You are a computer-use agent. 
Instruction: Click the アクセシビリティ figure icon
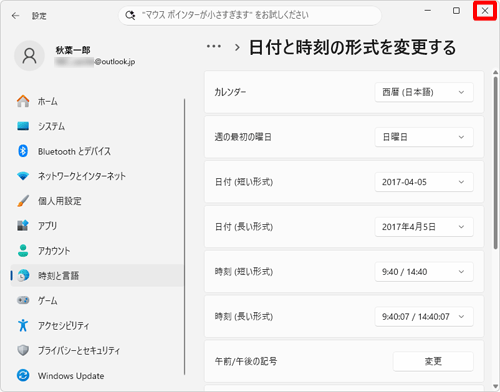pos(23,325)
